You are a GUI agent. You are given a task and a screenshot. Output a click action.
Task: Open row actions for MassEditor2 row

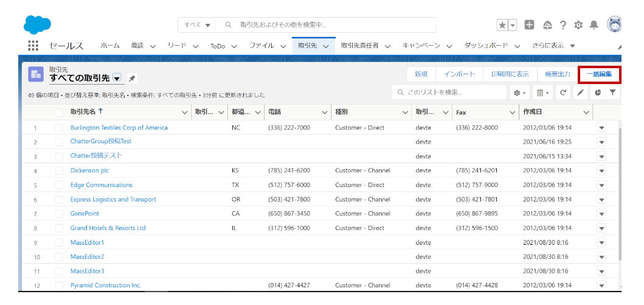pyautogui.click(x=601, y=257)
